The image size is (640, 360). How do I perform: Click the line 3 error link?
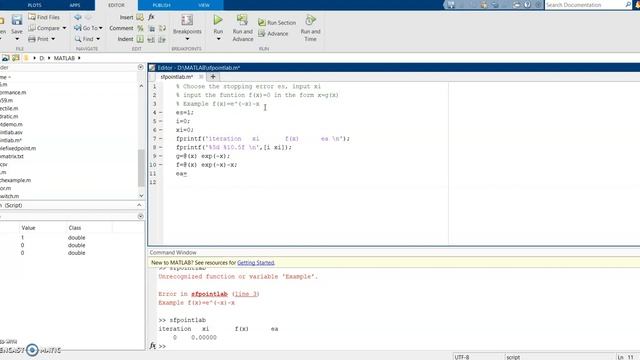pos(246,294)
